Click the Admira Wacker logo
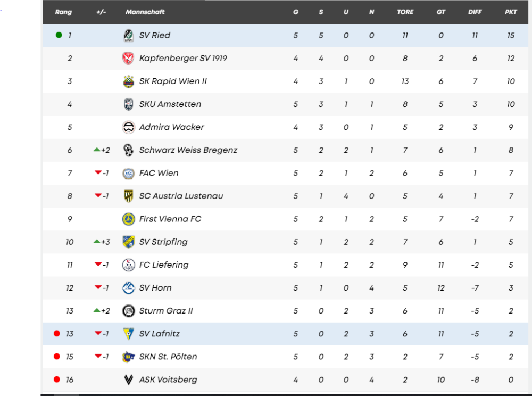Screen dimensions: 532x396 click(x=128, y=127)
